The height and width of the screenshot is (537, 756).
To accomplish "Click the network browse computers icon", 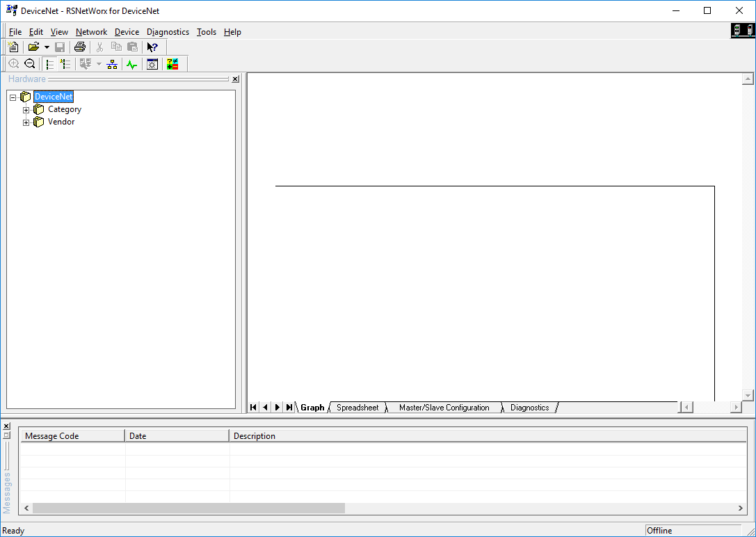I will coord(86,63).
